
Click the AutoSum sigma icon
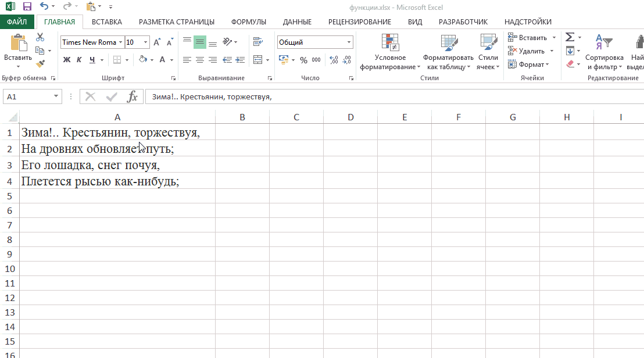(x=570, y=37)
